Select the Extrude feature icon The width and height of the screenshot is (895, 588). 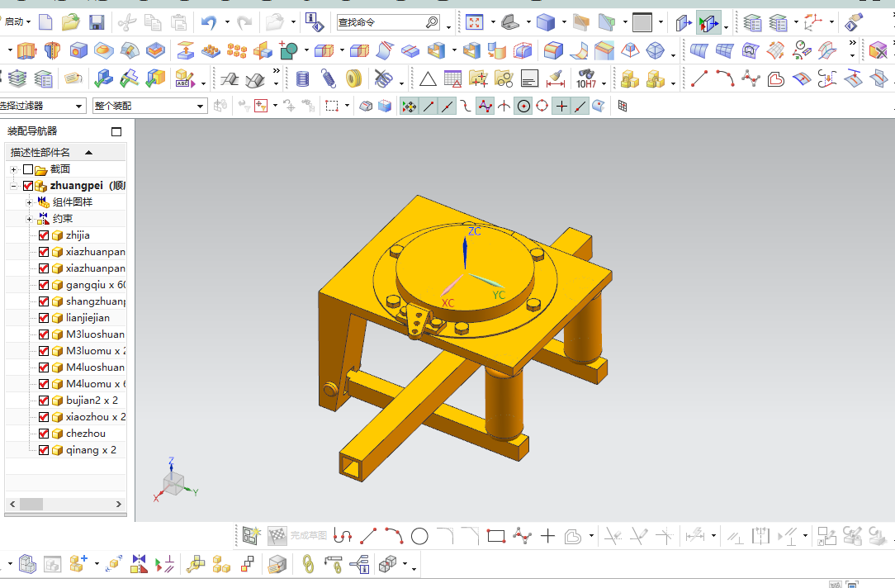(26, 51)
